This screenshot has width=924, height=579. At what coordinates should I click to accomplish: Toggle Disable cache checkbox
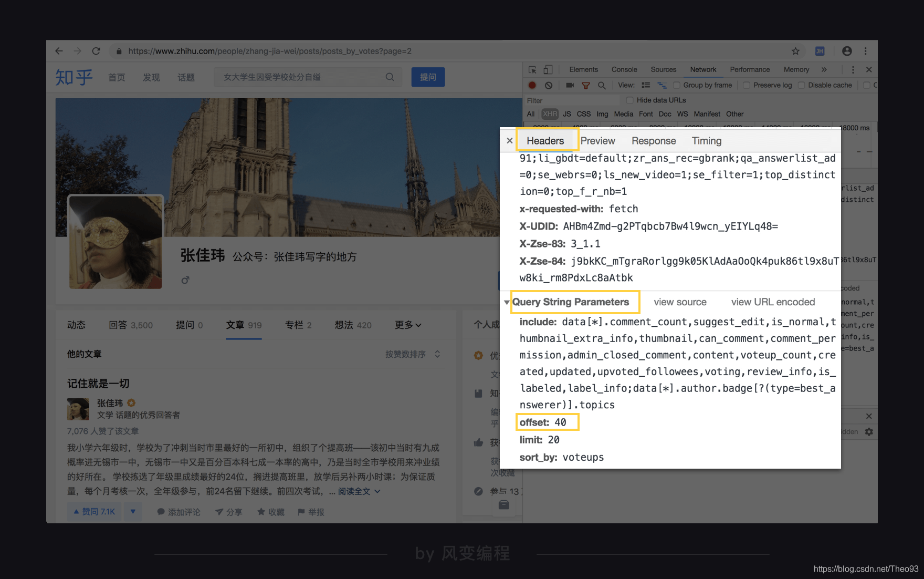coord(802,85)
